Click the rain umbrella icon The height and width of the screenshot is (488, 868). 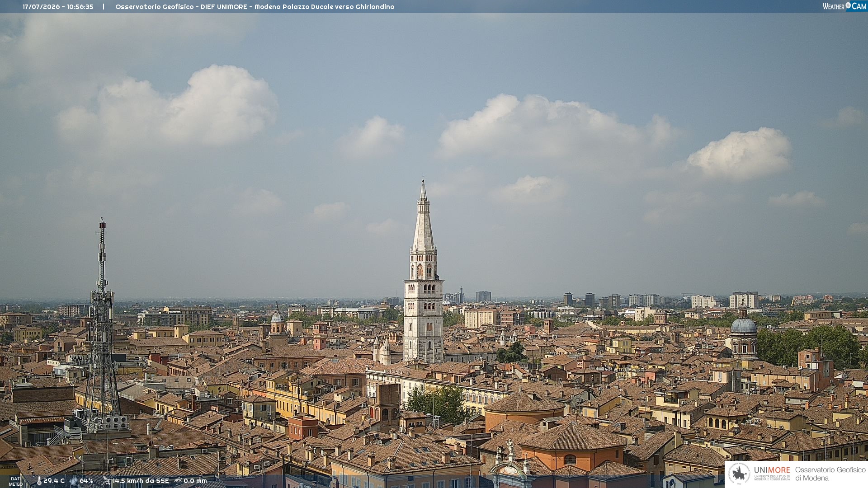pyautogui.click(x=178, y=481)
